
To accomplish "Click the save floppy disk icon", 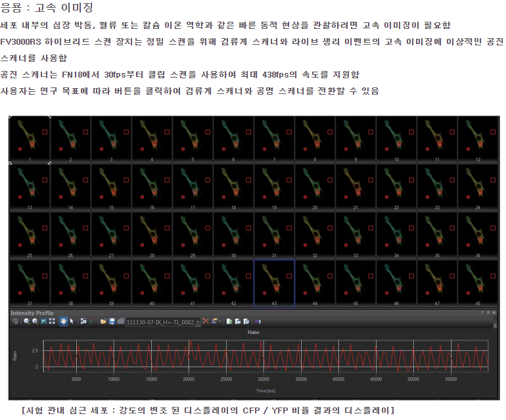I will (112, 321).
